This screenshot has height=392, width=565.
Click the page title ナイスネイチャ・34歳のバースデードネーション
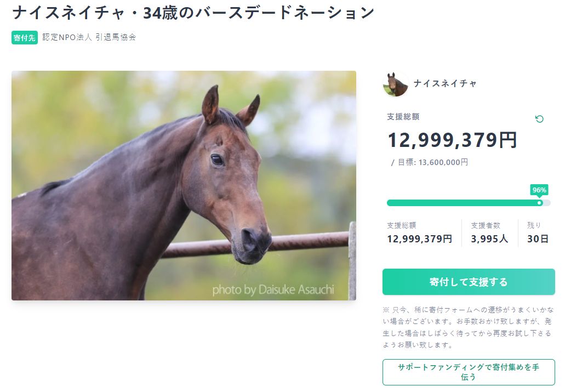tap(193, 13)
